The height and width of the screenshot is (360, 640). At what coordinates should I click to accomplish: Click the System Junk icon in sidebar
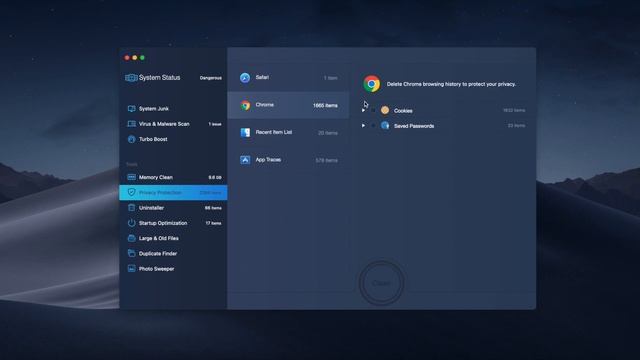(131, 109)
